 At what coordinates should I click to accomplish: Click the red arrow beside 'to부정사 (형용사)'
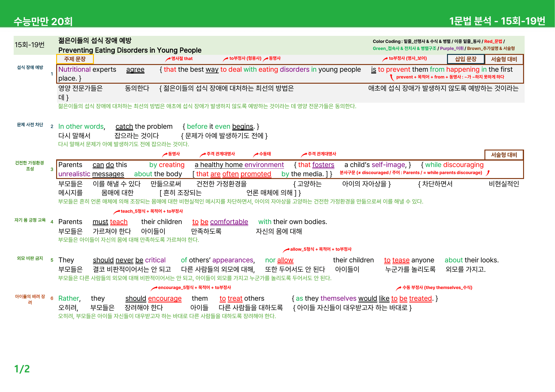click(x=226, y=59)
